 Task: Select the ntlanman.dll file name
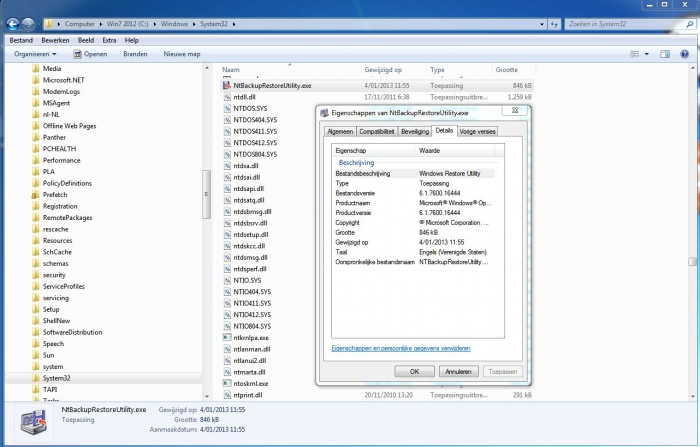pos(252,349)
